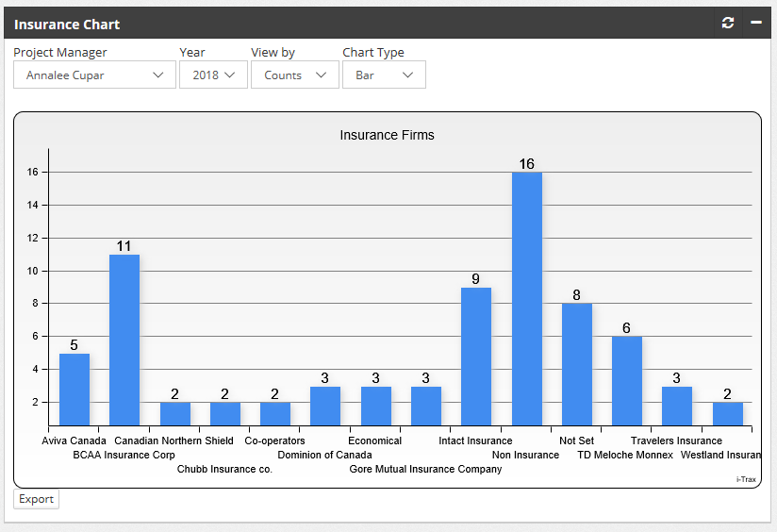Expand the View by Counts dropdown
The width and height of the screenshot is (777, 532).
[x=294, y=75]
